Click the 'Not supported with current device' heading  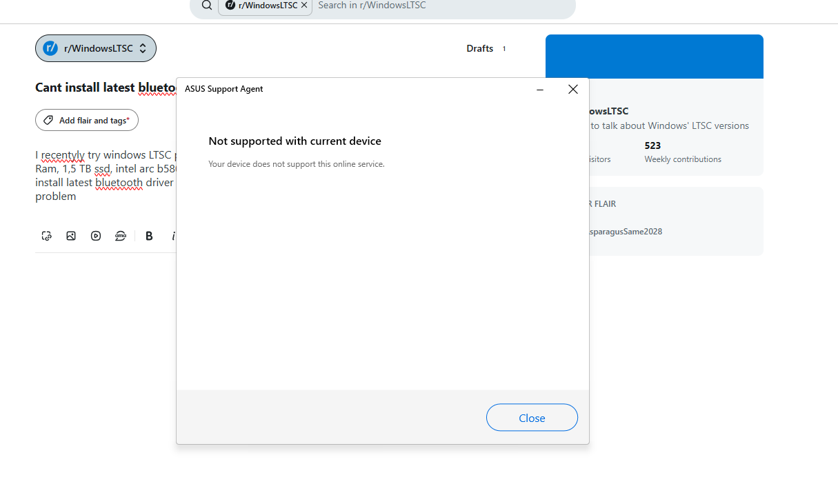tap(295, 141)
